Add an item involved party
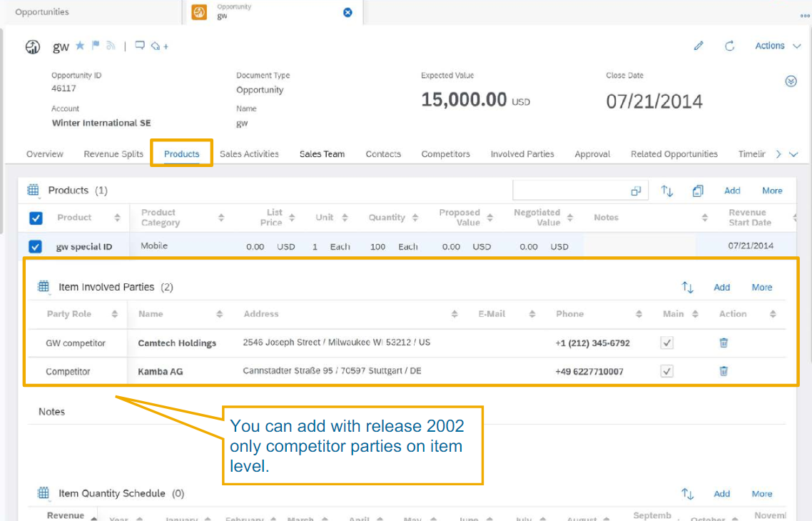812x521 pixels. tap(721, 287)
